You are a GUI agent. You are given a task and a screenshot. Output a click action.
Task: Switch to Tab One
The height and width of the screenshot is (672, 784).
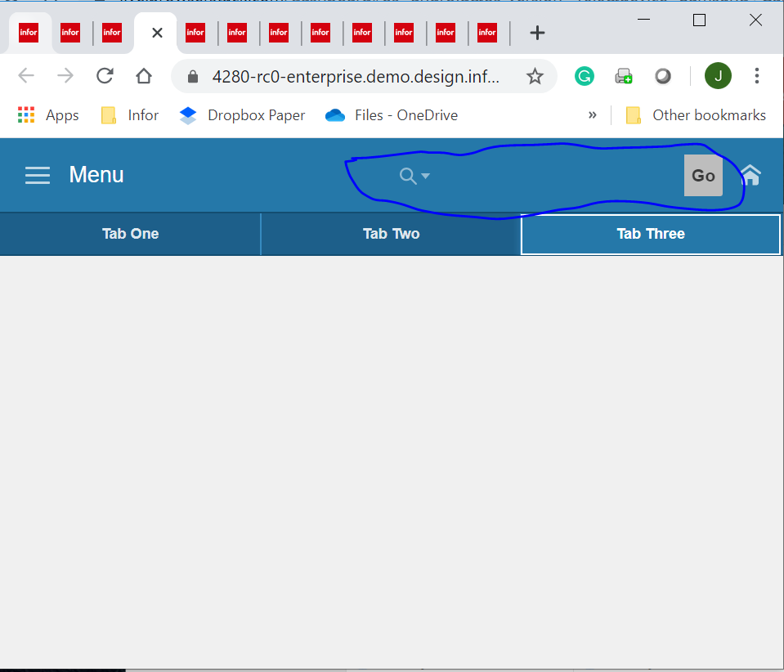click(131, 234)
